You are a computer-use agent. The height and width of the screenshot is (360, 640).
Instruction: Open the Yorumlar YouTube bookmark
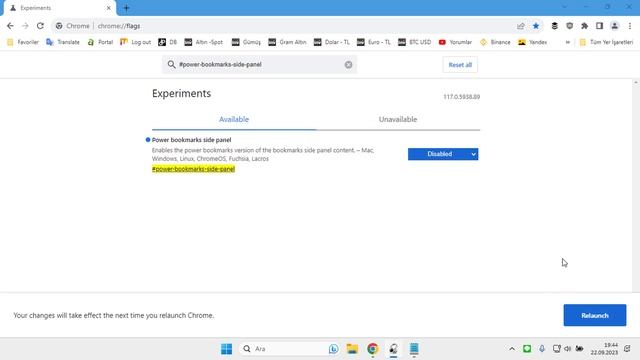pos(455,42)
